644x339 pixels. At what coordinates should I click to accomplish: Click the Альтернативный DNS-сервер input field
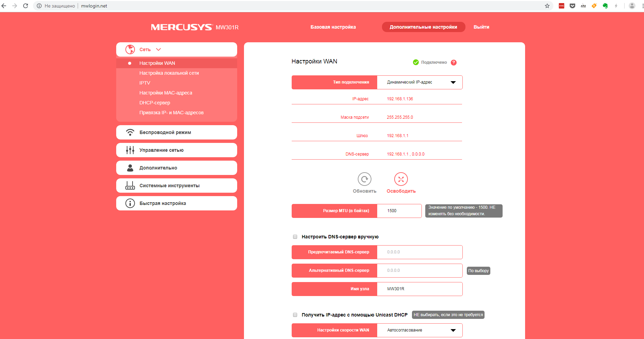[420, 270]
